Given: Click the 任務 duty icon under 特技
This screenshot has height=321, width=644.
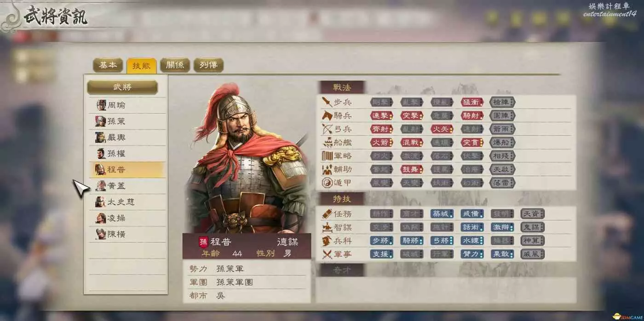Looking at the screenshot, I should pyautogui.click(x=327, y=214).
